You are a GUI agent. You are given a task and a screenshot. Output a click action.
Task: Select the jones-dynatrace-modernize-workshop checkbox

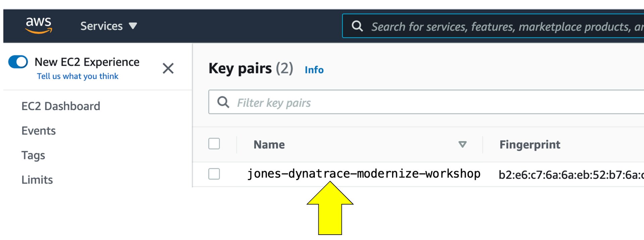click(214, 174)
